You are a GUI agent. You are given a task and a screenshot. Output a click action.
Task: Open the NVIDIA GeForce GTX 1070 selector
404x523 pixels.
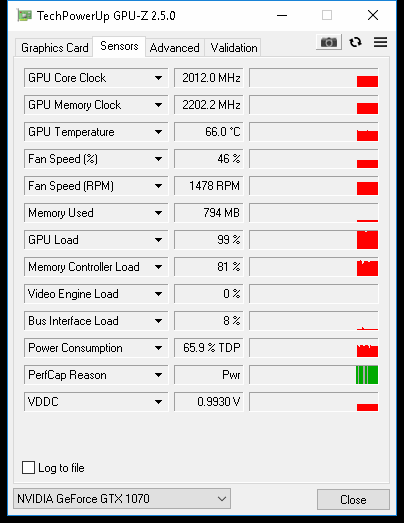point(122,499)
